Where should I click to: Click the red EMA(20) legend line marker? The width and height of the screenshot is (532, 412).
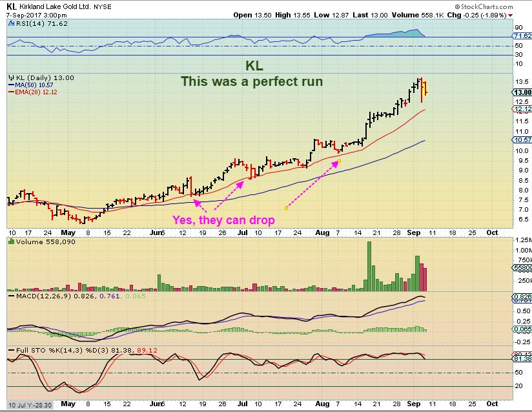11,92
